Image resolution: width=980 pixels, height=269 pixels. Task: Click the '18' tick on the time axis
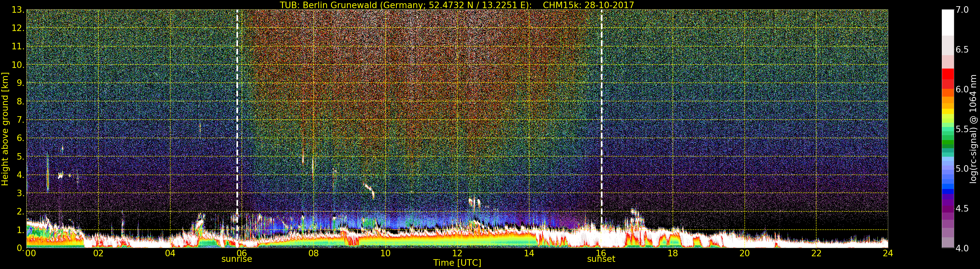(x=673, y=253)
